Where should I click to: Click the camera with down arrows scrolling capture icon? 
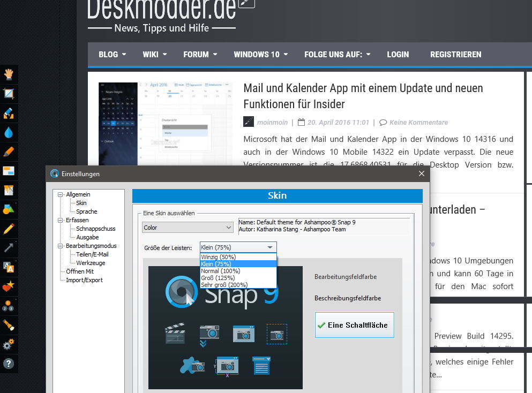click(209, 336)
